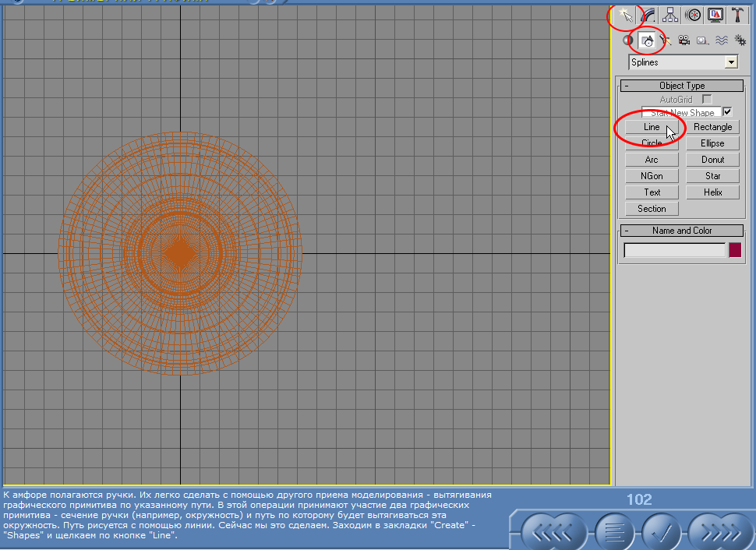Viewport: 756px width, 550px height.
Task: Click the Section spline button
Action: (x=652, y=209)
